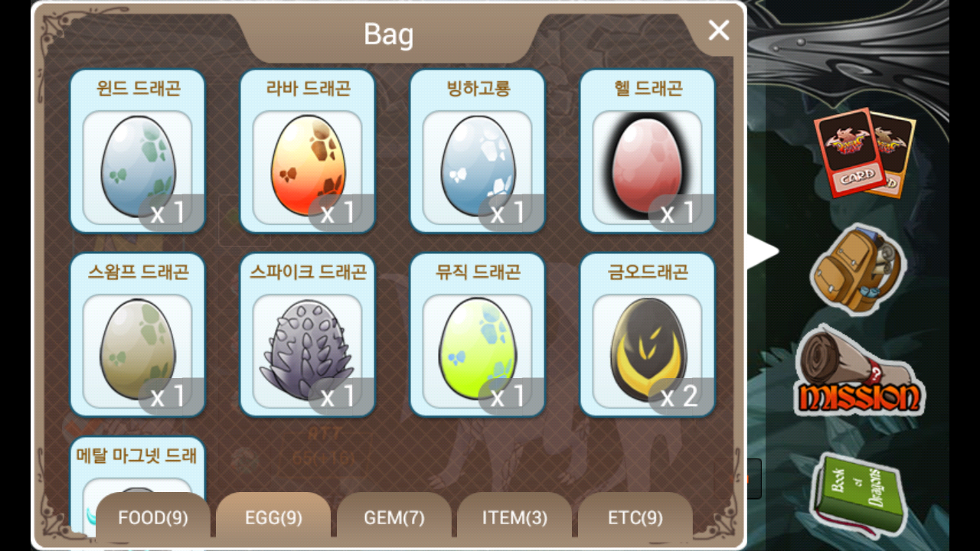Open the Mission scroll icon
This screenshot has height=551, width=980.
tap(859, 372)
